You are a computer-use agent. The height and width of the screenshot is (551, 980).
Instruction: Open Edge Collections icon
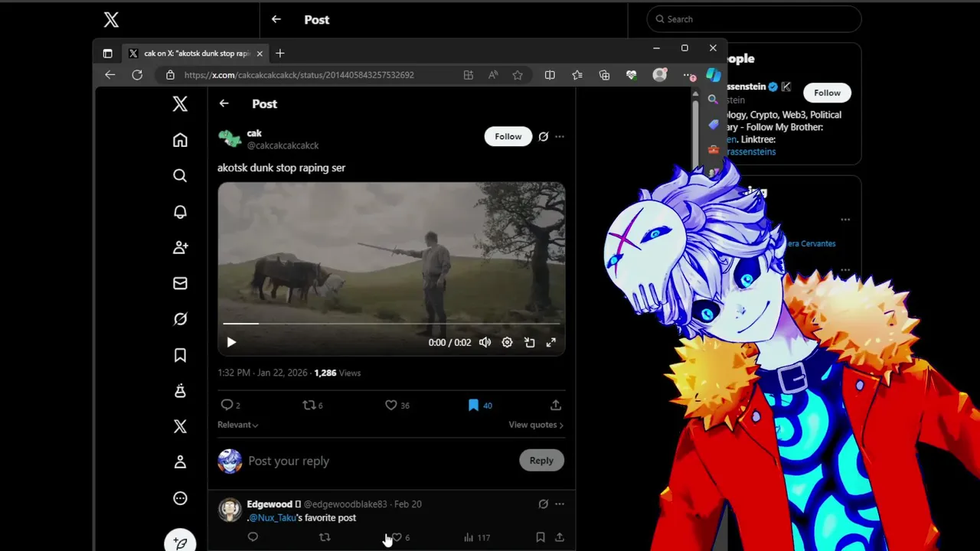coord(604,75)
